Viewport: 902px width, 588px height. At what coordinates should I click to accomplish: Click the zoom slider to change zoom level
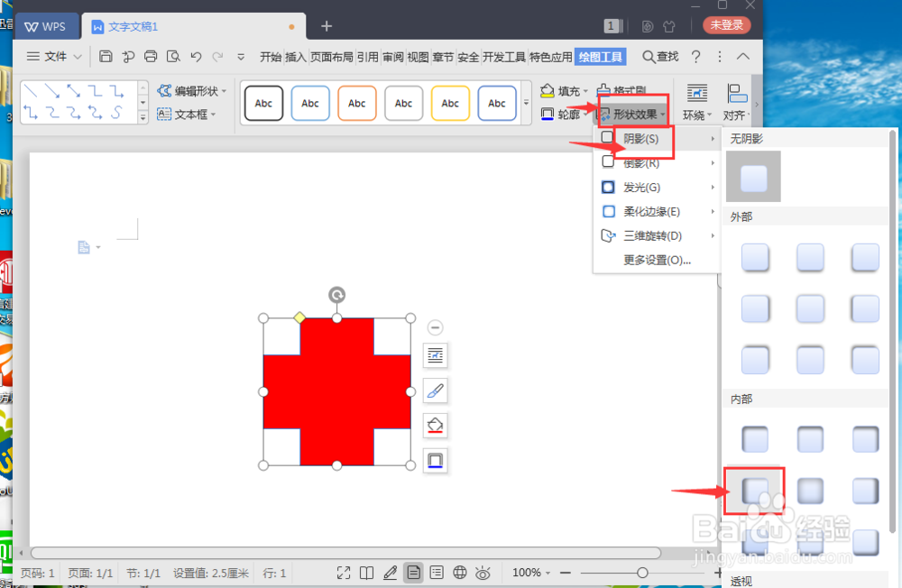pos(644,572)
